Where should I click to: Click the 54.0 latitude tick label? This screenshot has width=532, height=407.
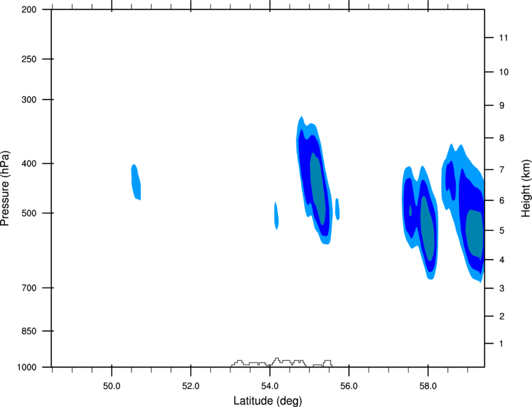pos(270,384)
